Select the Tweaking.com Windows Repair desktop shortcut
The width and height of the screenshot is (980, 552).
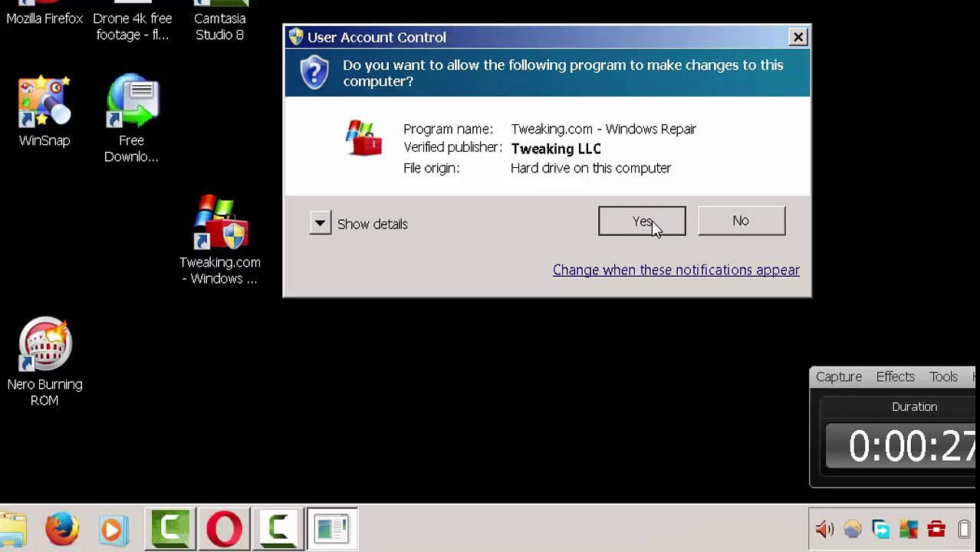click(220, 241)
